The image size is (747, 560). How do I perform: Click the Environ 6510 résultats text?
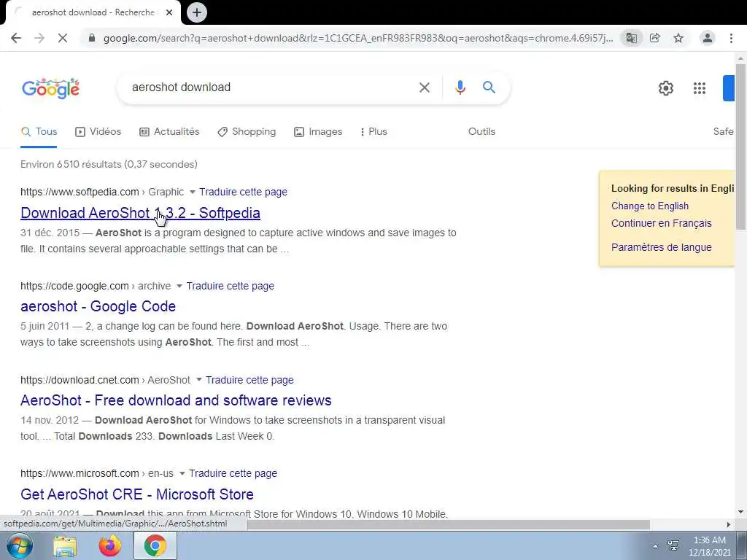109,165
